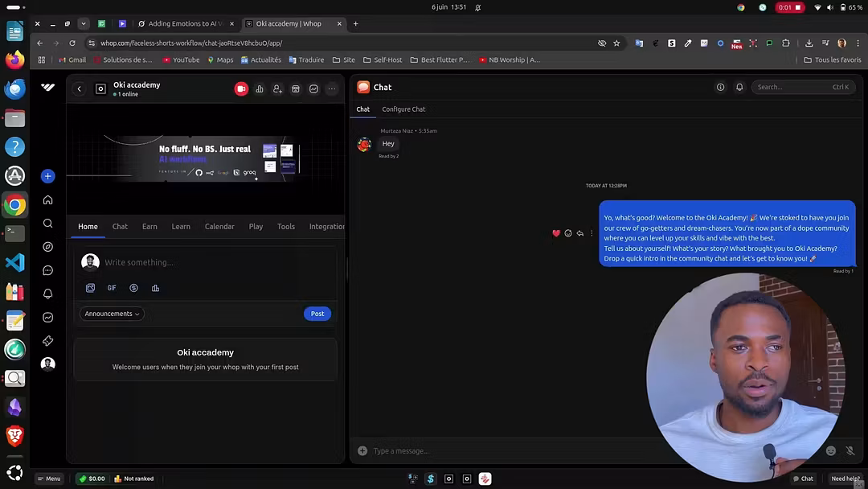The height and width of the screenshot is (489, 868).
Task: Open the storefront icon in the Oki accademy header
Action: tap(296, 88)
